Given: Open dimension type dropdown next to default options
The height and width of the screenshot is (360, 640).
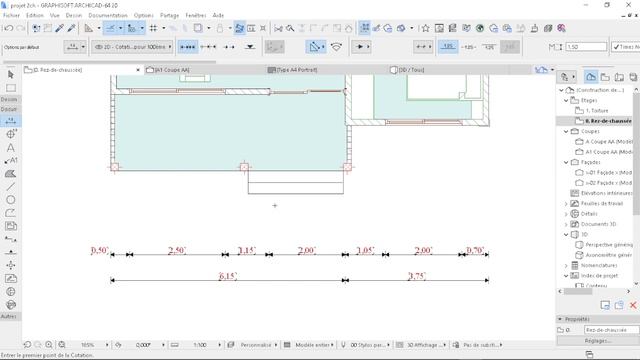Looking at the screenshot, I should point(75,47).
